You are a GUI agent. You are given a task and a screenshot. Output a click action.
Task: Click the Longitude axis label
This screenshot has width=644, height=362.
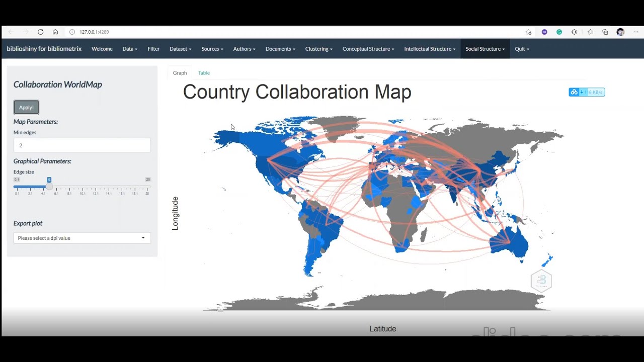175,214
